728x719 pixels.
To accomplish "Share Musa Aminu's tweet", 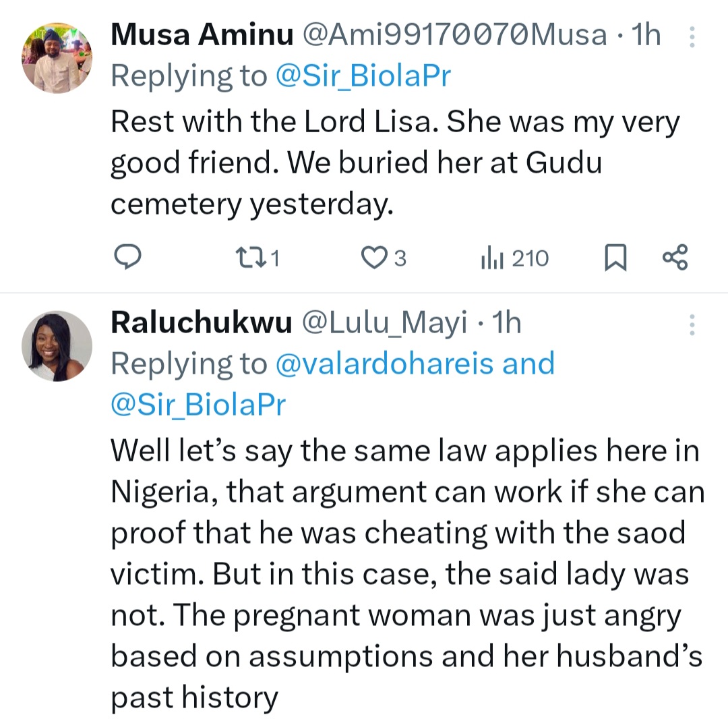I will pos(675,258).
